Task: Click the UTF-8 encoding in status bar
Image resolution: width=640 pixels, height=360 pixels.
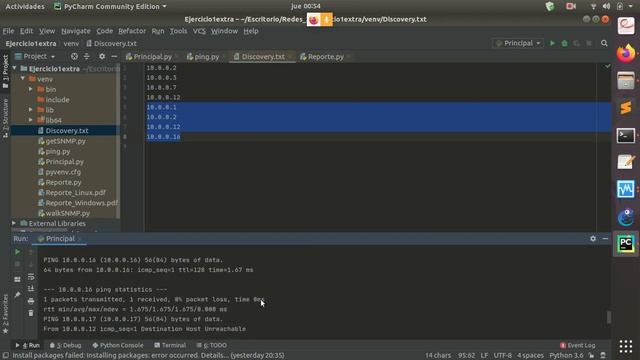Action: point(502,356)
